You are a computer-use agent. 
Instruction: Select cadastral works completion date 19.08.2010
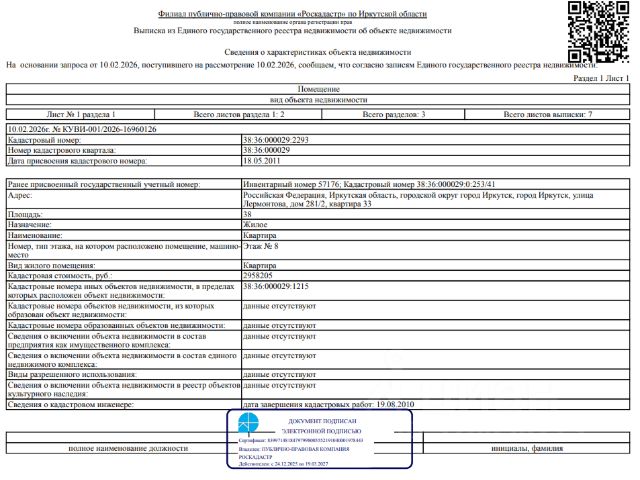click(x=395, y=404)
